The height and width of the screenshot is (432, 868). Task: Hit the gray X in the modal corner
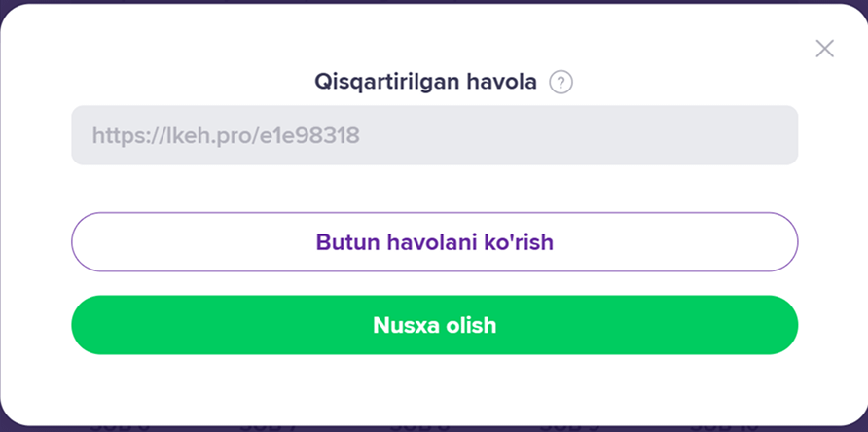pos(824,49)
